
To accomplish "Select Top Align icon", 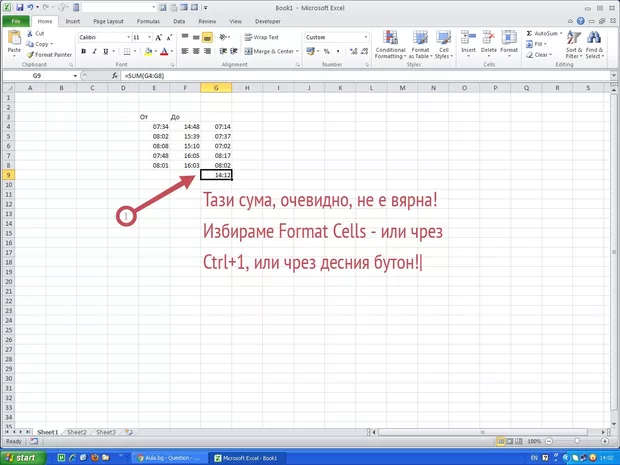I will pos(185,37).
